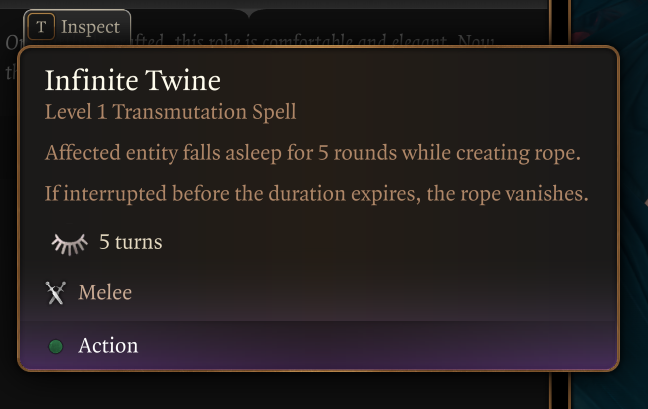Image resolution: width=648 pixels, height=409 pixels.
Task: Select the Infinite Twine spell title
Action: (x=132, y=80)
